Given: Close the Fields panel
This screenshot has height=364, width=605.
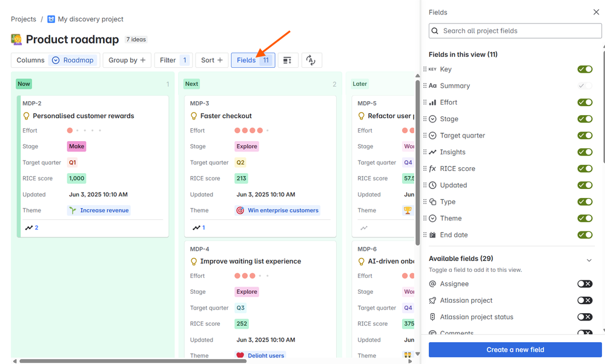Looking at the screenshot, I should (x=596, y=12).
